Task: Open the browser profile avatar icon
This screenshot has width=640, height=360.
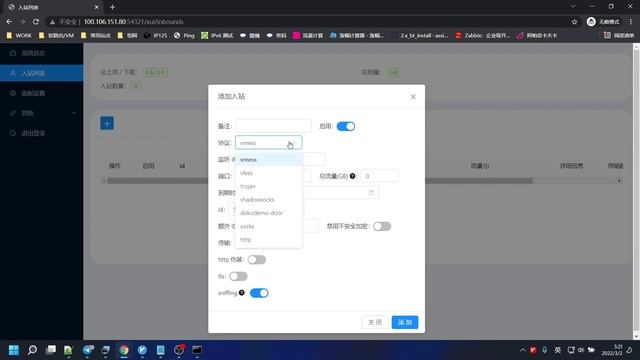Action: 591,22
